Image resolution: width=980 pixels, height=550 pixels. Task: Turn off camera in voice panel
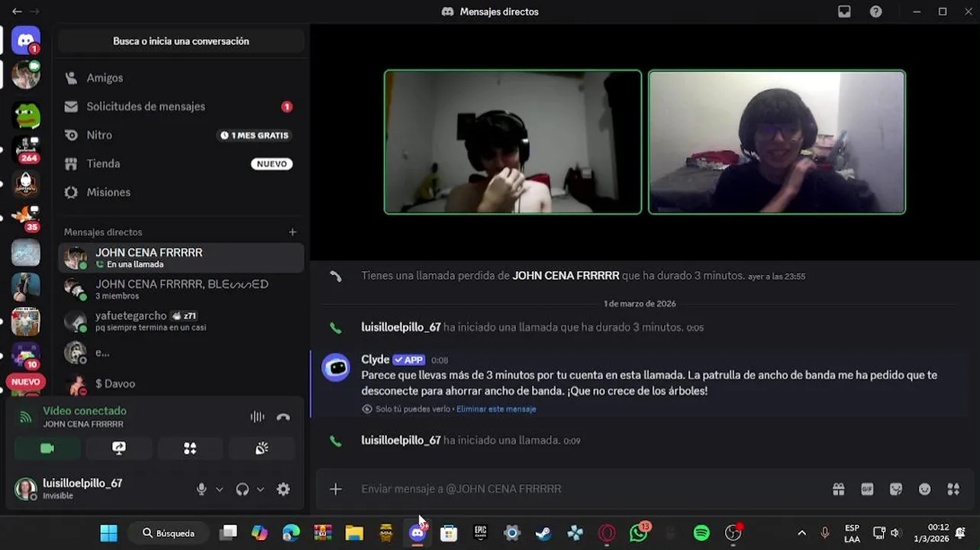[x=47, y=448]
